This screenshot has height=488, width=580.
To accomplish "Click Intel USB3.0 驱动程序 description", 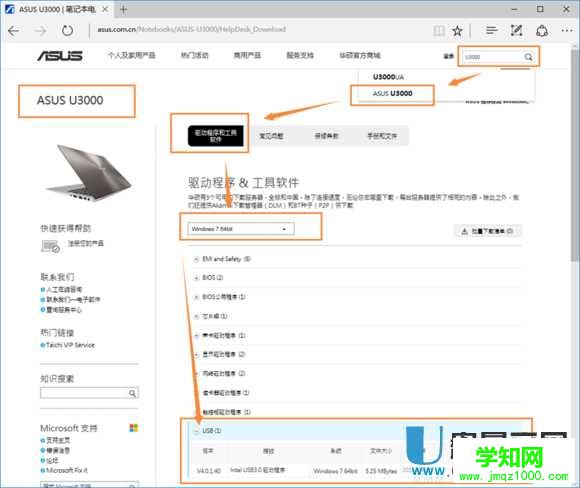I will (x=257, y=470).
